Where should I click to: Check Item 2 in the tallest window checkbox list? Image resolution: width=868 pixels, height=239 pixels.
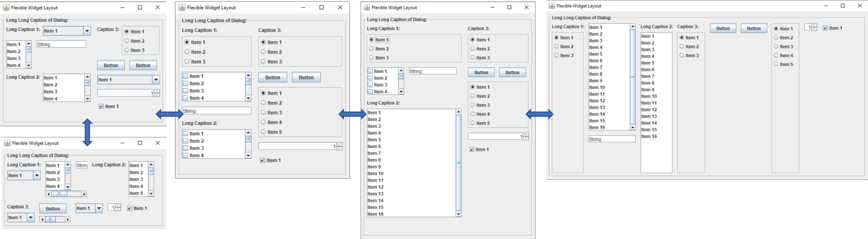click(370, 78)
